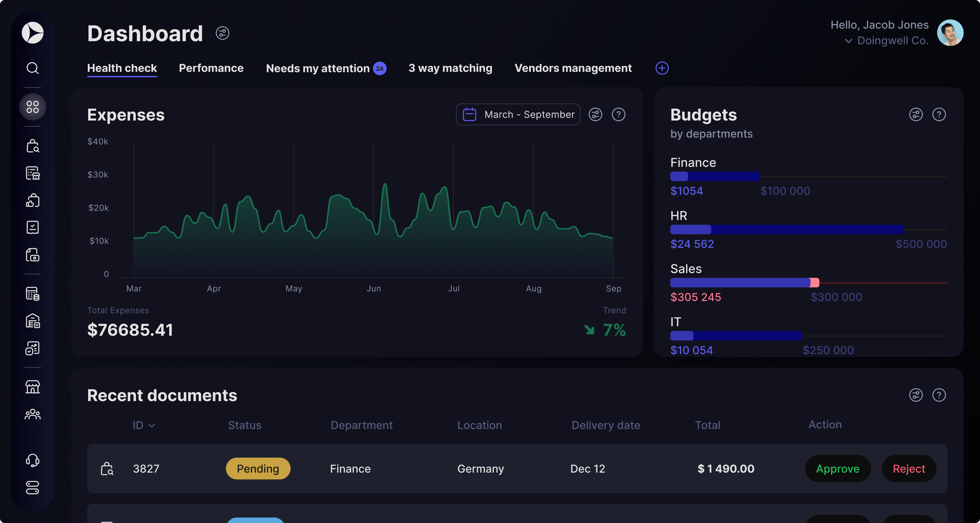This screenshot has width=980, height=523.
Task: Open the March - September date range picker
Action: (518, 114)
